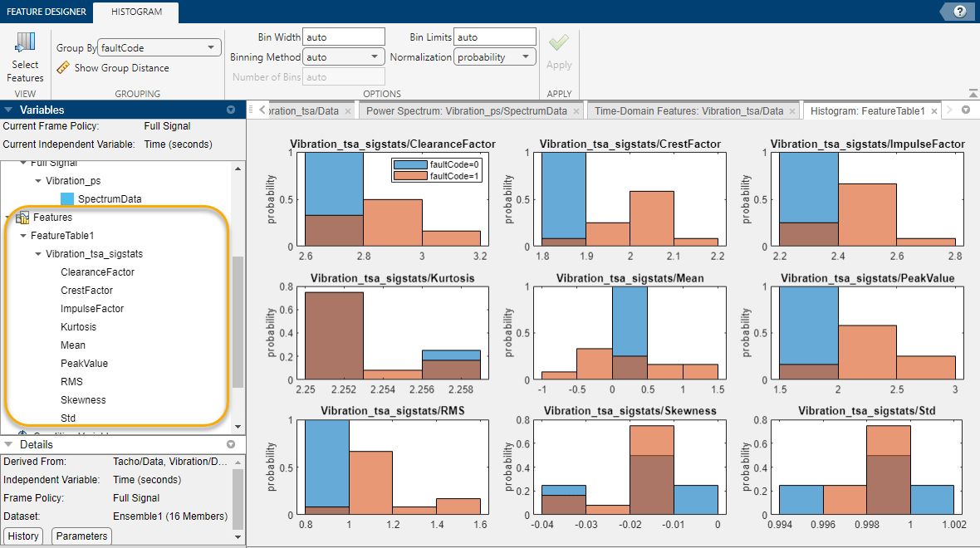Open the Variables panel options menu icon
This screenshot has width=980, height=548.
click(x=231, y=110)
